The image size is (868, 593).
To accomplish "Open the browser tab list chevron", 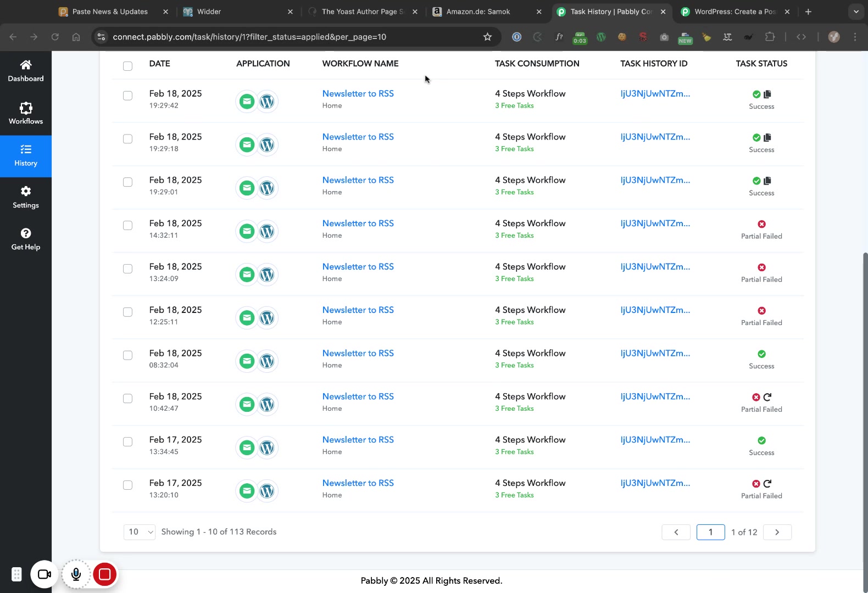I will [x=855, y=12].
